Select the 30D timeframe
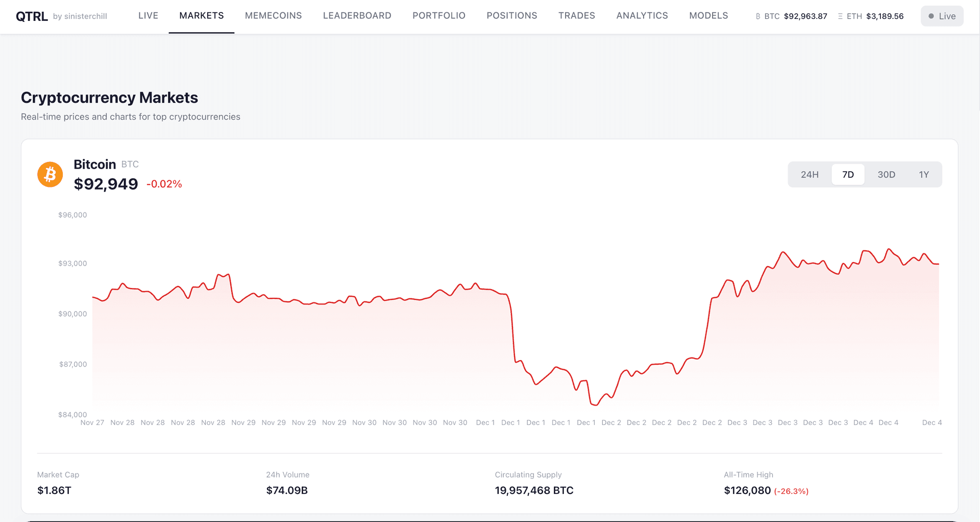Image resolution: width=980 pixels, height=522 pixels. (x=887, y=174)
